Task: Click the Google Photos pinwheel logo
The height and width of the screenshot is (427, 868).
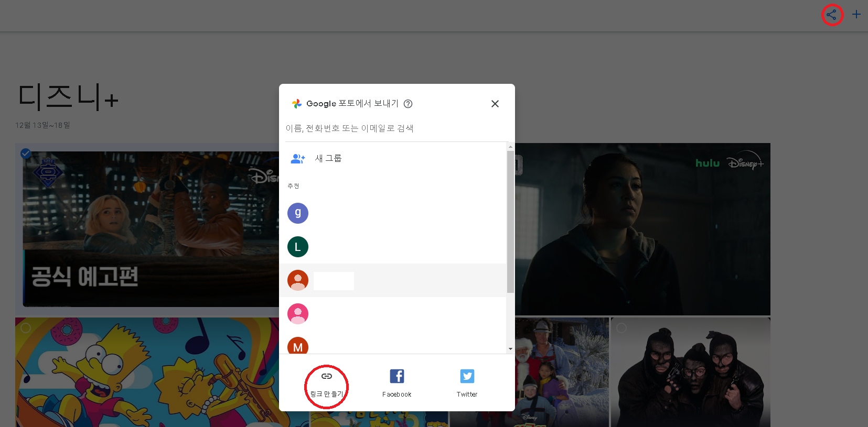Action: click(297, 104)
